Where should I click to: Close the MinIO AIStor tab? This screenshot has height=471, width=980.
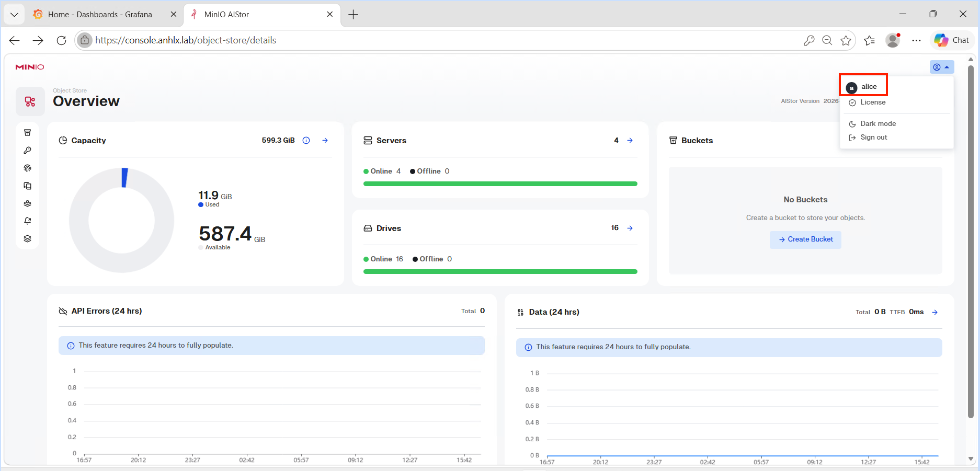(330, 15)
